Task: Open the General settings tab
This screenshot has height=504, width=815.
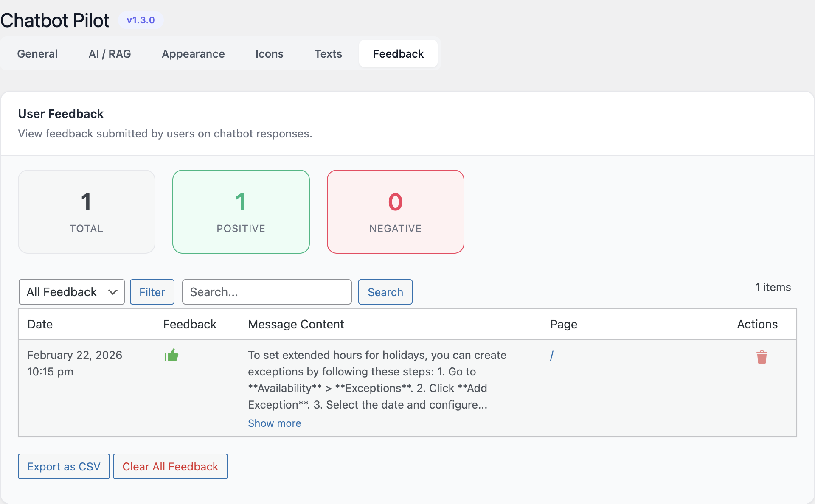Action: pos(37,53)
